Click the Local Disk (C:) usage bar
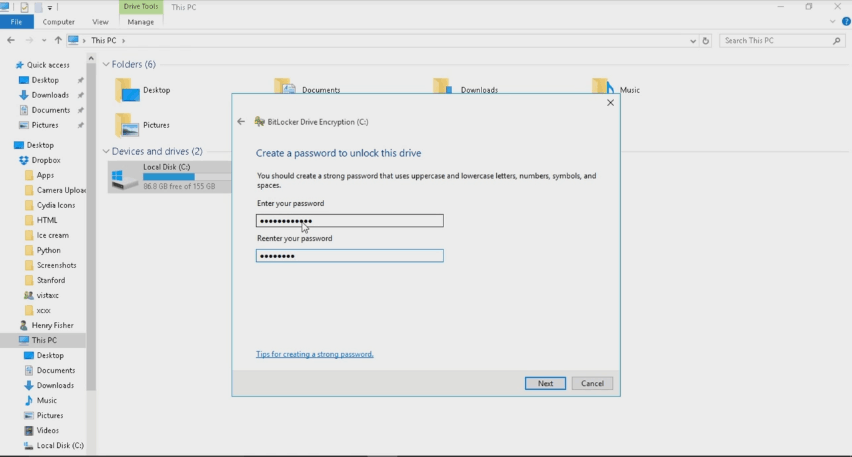 pos(187,177)
